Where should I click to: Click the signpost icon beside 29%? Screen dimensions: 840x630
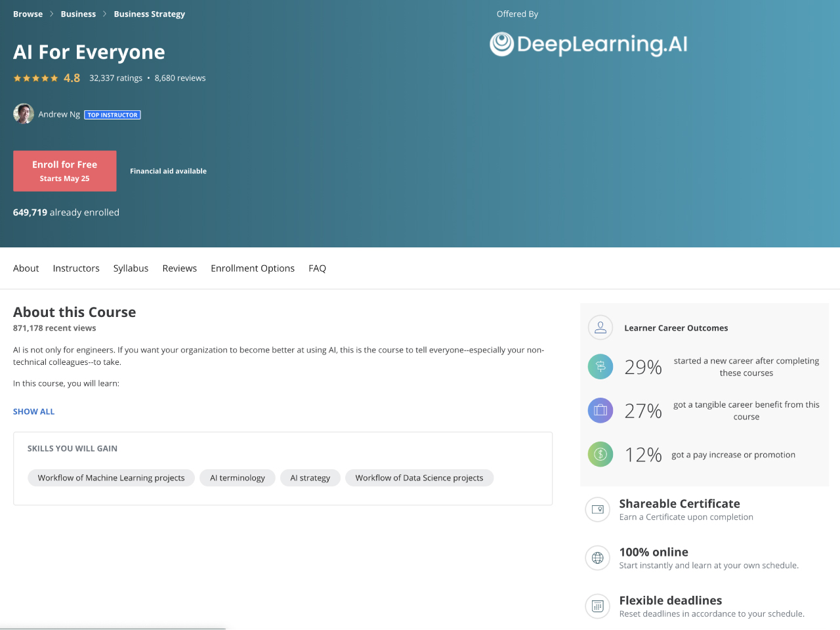[x=600, y=366]
